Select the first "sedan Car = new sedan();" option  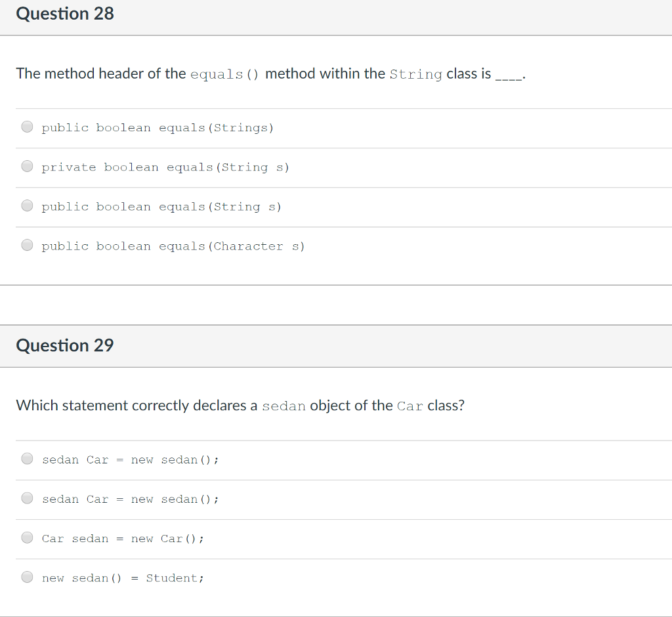[x=27, y=459]
